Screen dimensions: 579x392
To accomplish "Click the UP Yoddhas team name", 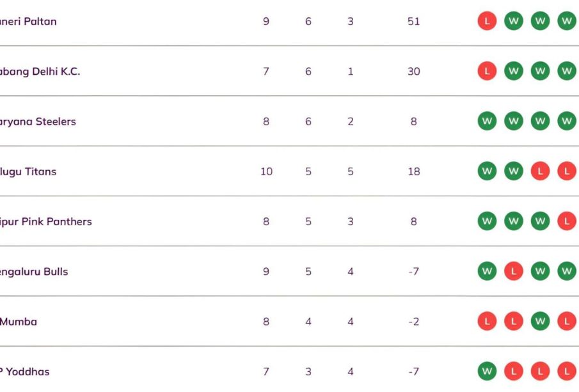I will [25, 371].
